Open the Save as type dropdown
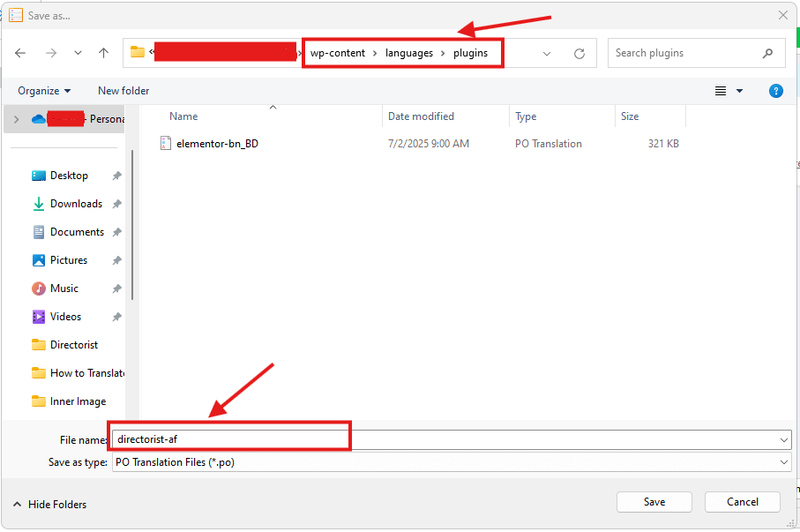Image resolution: width=800 pixels, height=532 pixels. 783,461
